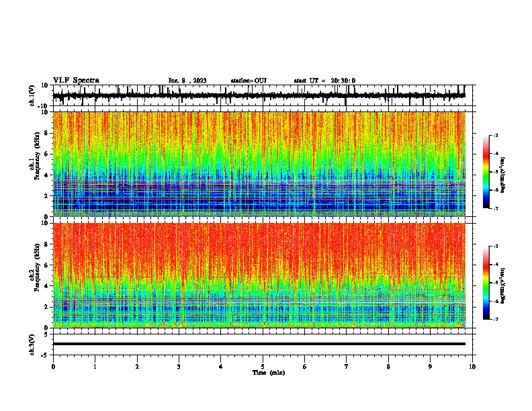Viewport: 532px width, 411px height.
Task: Click "-7" below the ch.2 color scale
Action: point(496,320)
